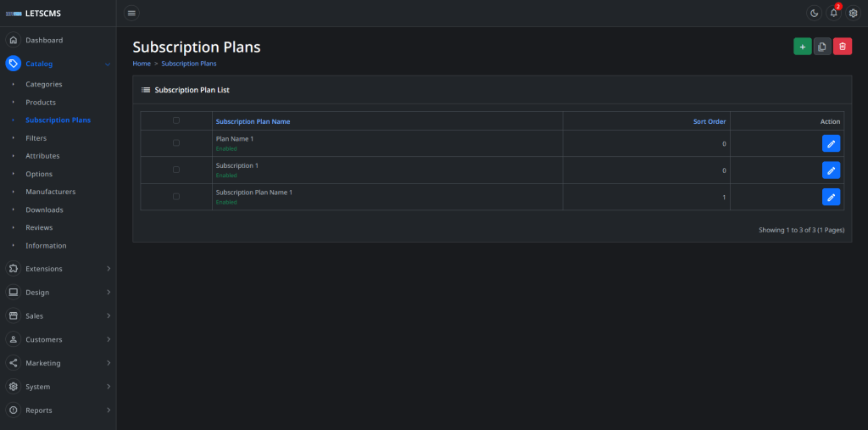Viewport: 868px width, 430px height.
Task: Select Subscription Plans in the sidebar
Action: [58, 120]
